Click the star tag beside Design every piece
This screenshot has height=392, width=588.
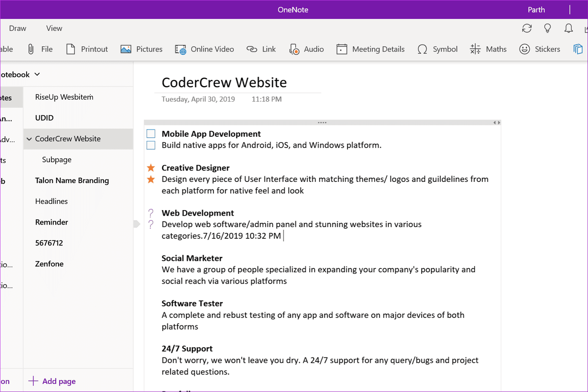click(151, 179)
